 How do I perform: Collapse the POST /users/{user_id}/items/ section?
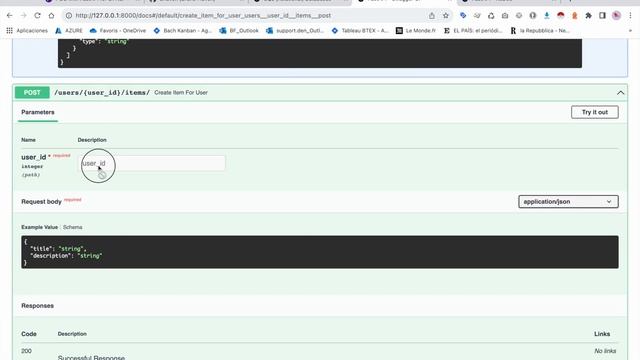pos(620,93)
